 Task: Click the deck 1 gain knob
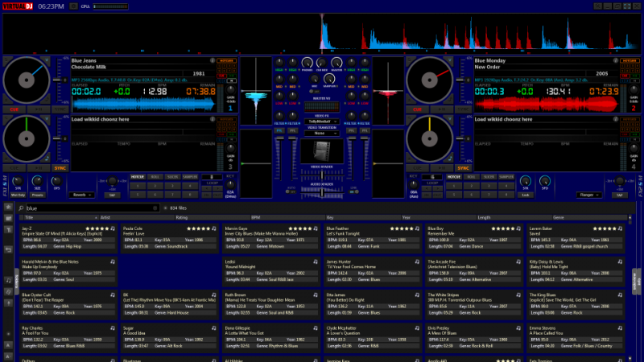point(231,90)
